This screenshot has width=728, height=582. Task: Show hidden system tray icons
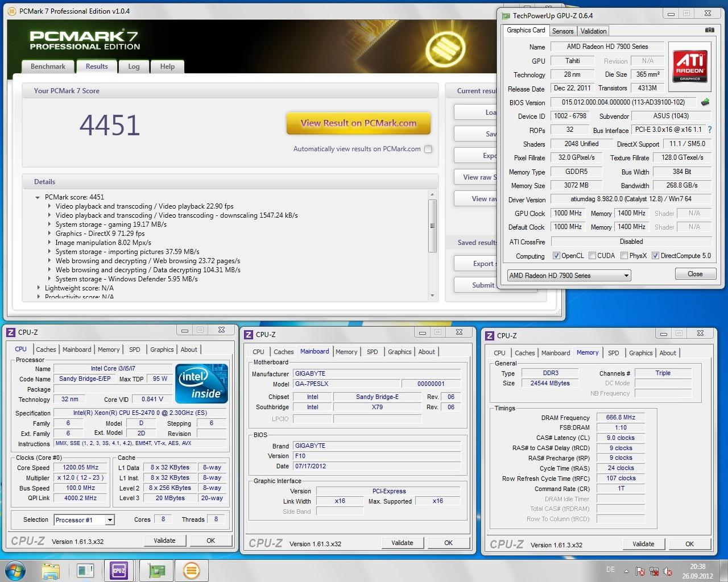click(627, 571)
